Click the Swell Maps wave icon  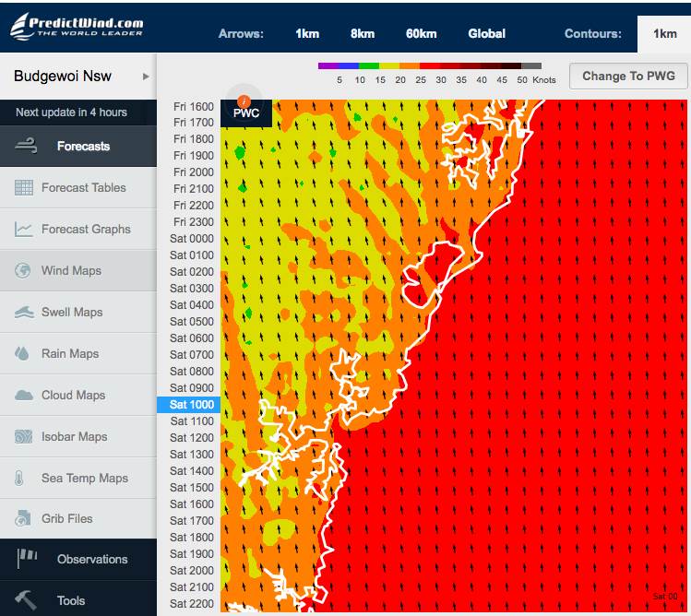coord(24,313)
